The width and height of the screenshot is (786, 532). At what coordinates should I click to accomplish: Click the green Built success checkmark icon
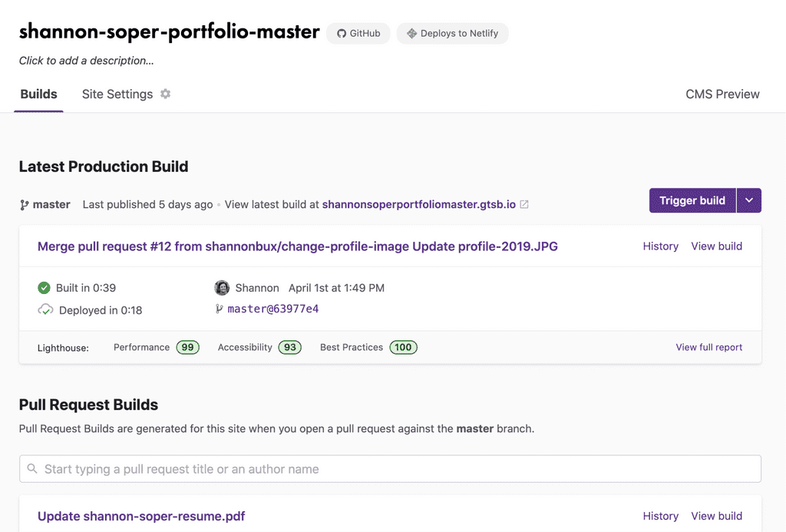pyautogui.click(x=44, y=288)
